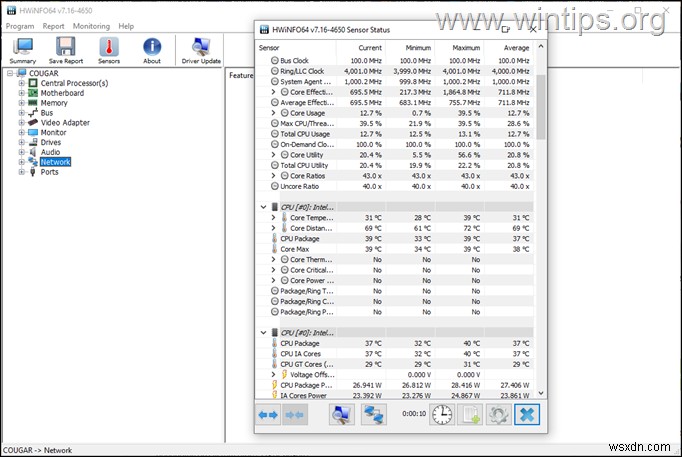This screenshot has width=682, height=457.
Task: Select the Audio tree item label
Action: [50, 152]
